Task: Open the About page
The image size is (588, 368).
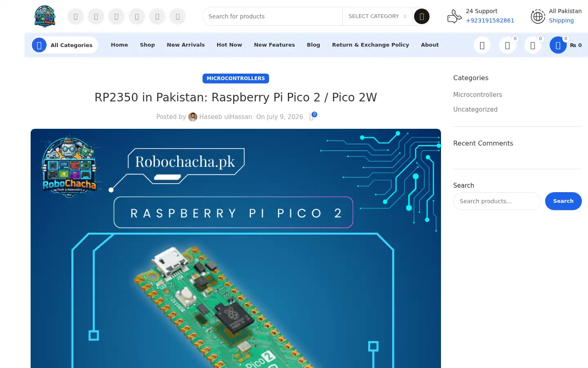Action: [430, 45]
